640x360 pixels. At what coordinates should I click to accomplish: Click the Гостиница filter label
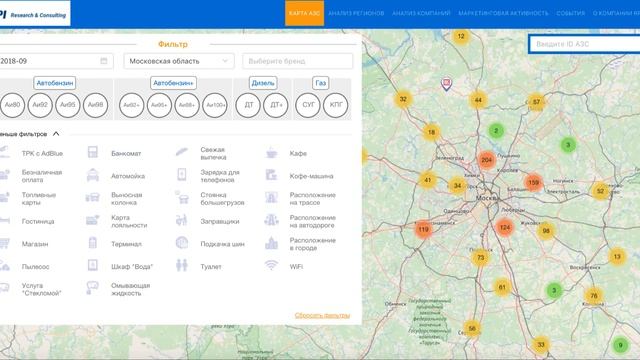(38, 221)
